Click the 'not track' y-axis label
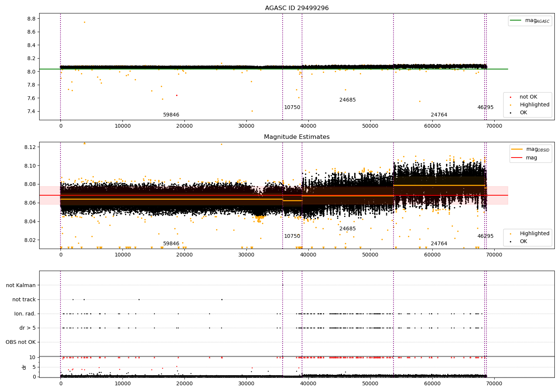The width and height of the screenshot is (560, 392). click(x=24, y=299)
